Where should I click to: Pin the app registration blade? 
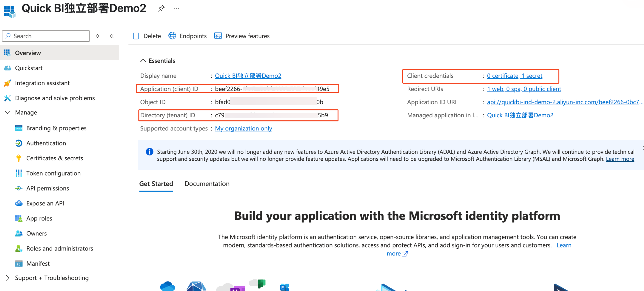pyautogui.click(x=161, y=8)
